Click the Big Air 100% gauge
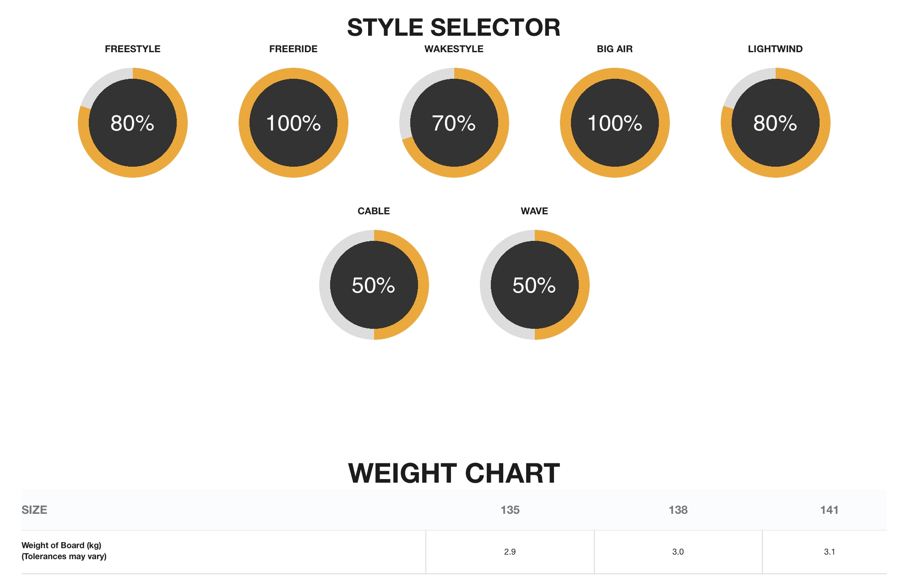The width and height of the screenshot is (902, 588). 615,123
